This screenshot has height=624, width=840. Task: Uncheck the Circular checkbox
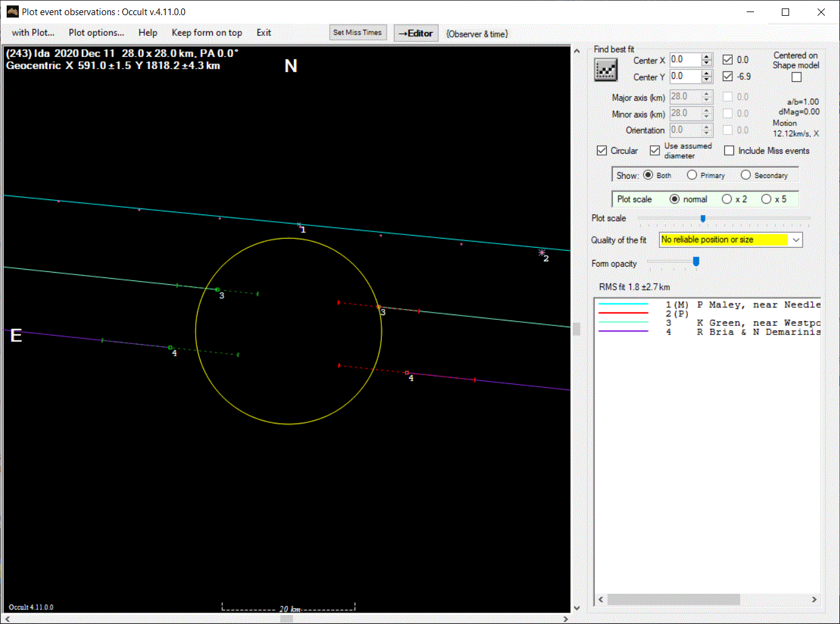(x=602, y=151)
